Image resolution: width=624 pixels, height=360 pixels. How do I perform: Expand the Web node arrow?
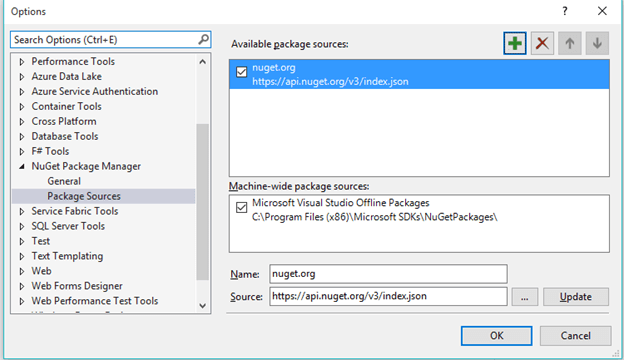tap(22, 271)
